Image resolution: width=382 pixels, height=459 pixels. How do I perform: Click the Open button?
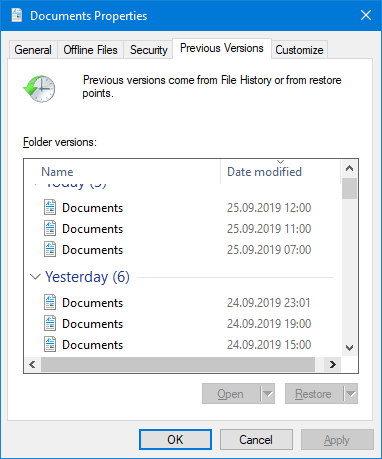[x=231, y=394]
